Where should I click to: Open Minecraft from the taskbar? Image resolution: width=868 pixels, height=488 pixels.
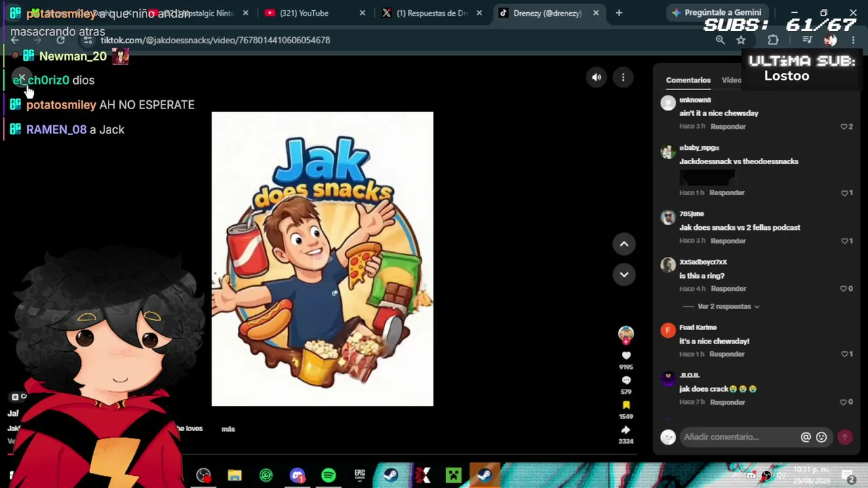(x=453, y=475)
